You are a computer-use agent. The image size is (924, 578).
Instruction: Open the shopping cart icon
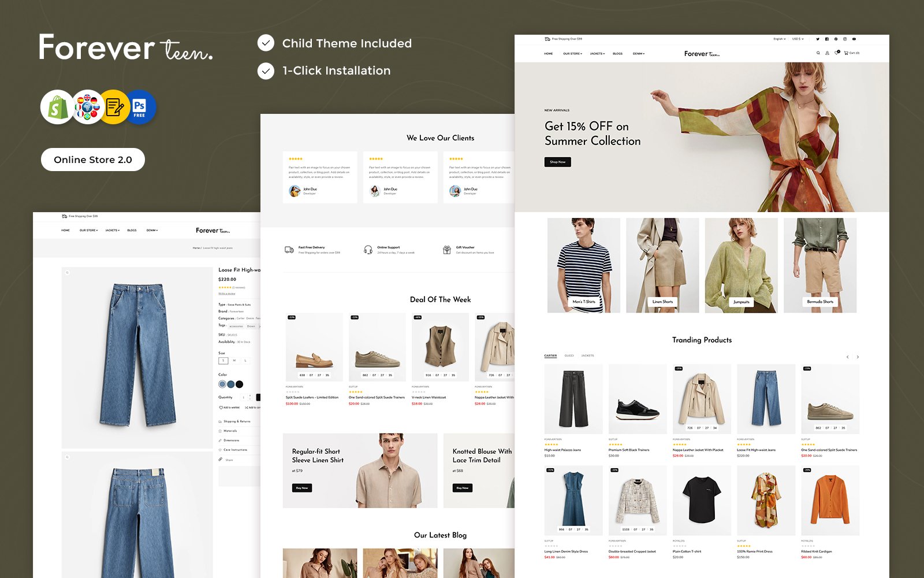coord(846,53)
